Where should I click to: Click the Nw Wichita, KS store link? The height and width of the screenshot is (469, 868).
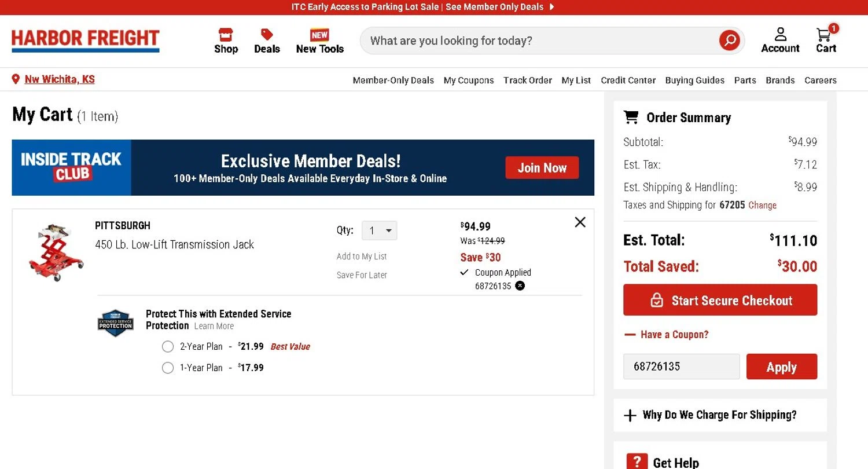coord(60,79)
